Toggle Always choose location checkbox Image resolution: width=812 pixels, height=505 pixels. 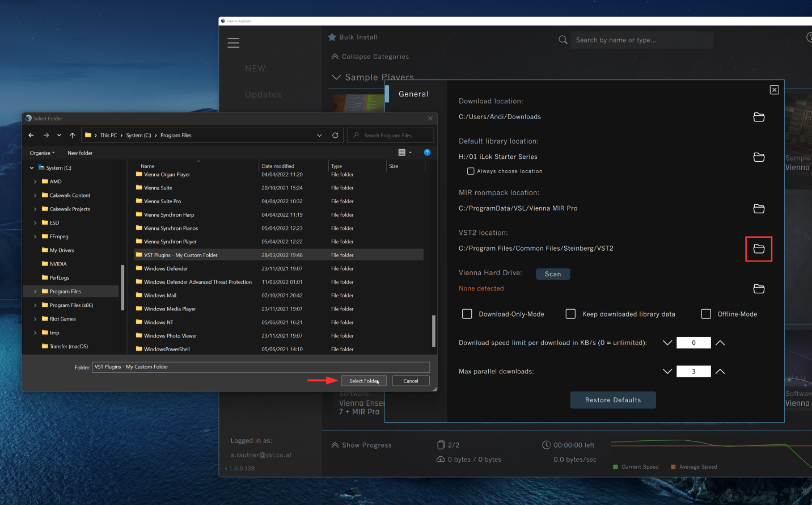tap(471, 171)
